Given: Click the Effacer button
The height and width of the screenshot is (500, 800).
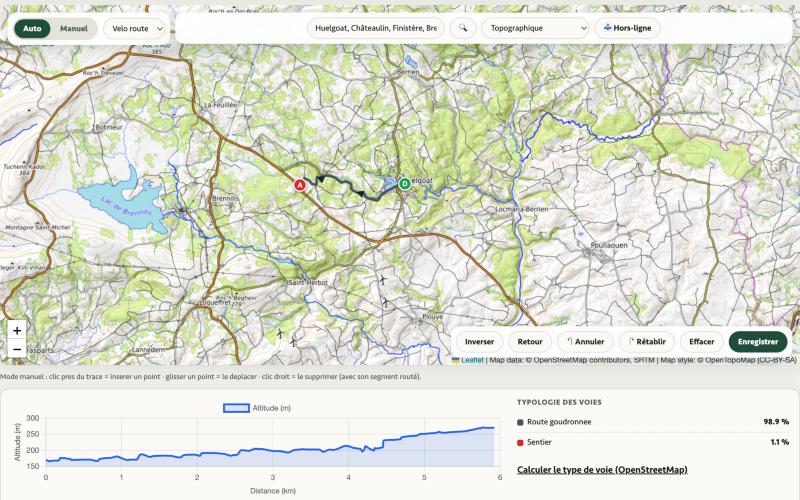Looking at the screenshot, I should (702, 342).
